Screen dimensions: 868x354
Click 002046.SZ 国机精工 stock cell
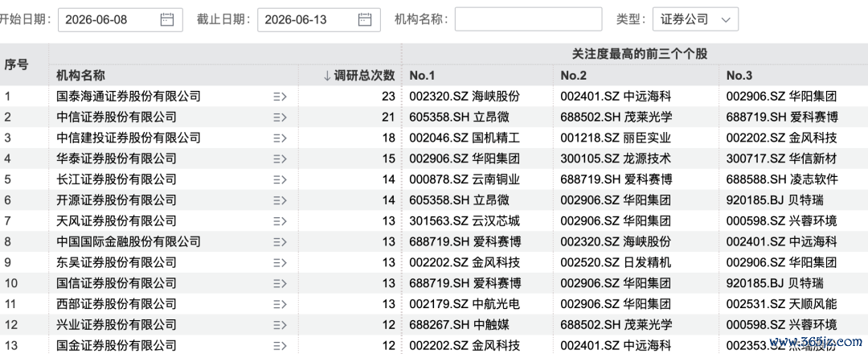click(465, 138)
